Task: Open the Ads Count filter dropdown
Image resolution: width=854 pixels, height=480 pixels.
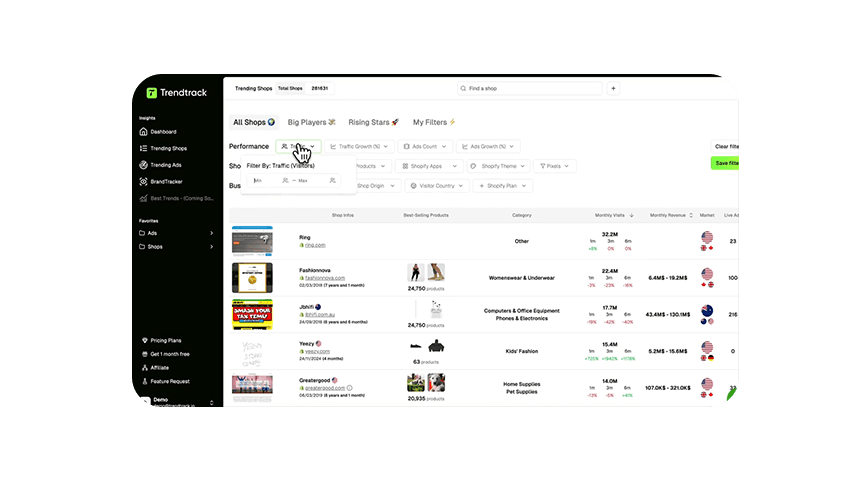Action: 425,147
